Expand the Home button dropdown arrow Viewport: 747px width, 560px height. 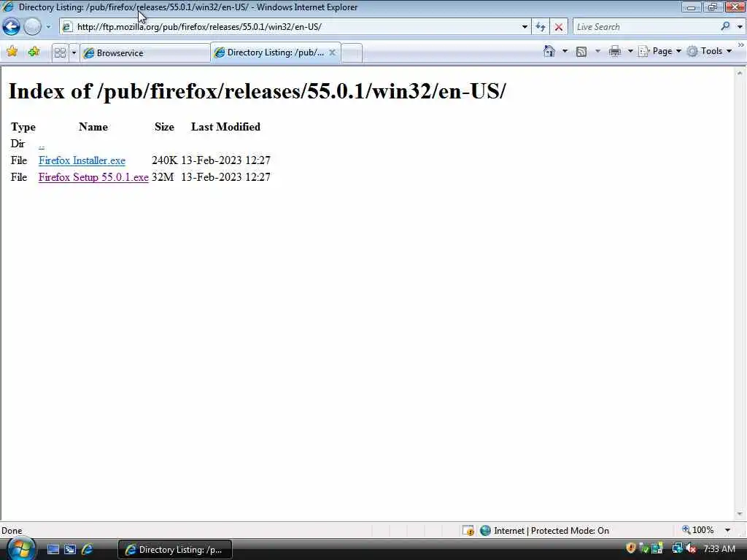(565, 51)
